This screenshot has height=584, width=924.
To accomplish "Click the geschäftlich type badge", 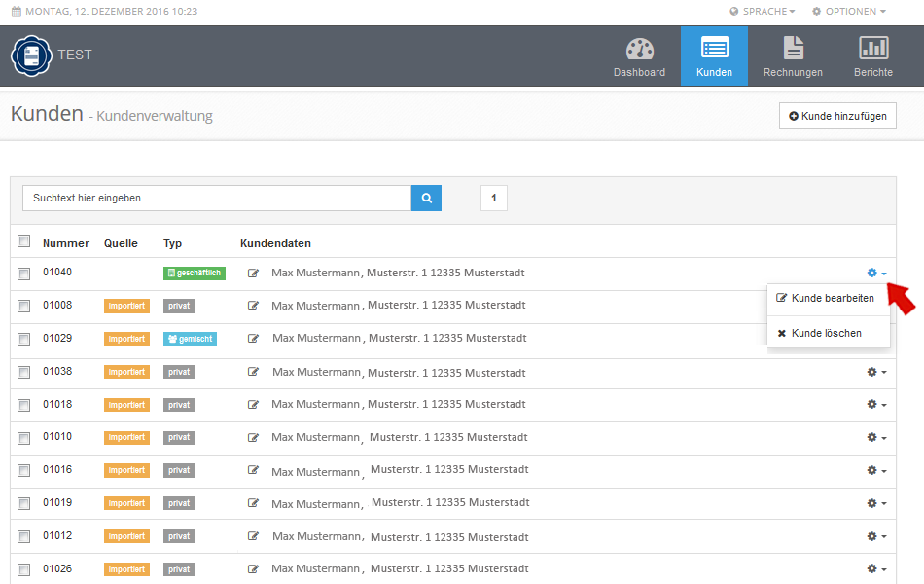I will [x=194, y=274].
